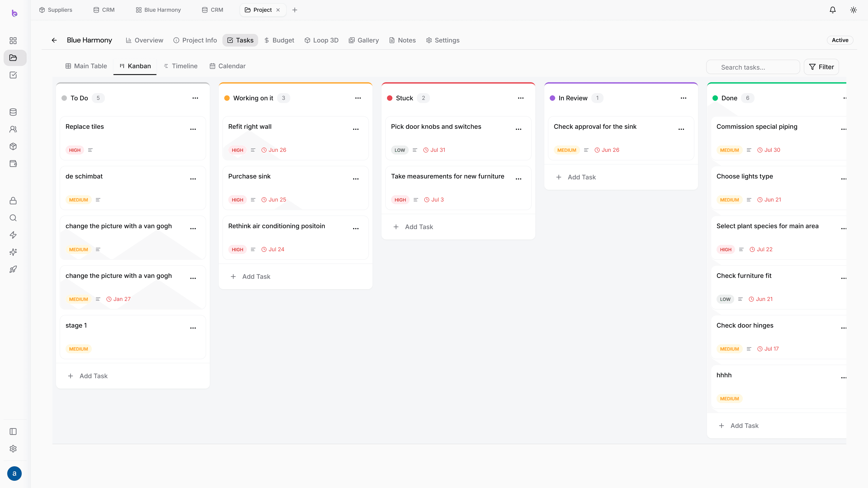Switch to the Suppliers tab
868x488 pixels.
click(56, 10)
